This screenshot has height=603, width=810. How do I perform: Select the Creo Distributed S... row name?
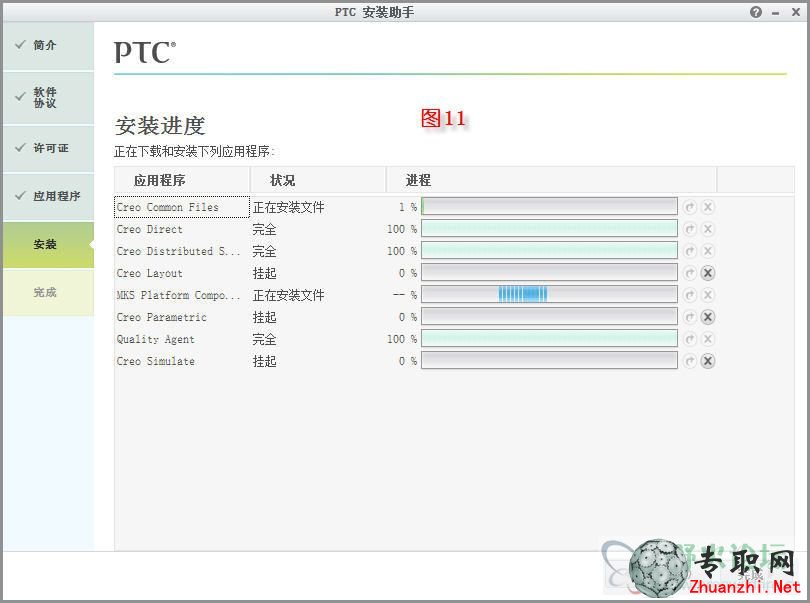point(178,251)
